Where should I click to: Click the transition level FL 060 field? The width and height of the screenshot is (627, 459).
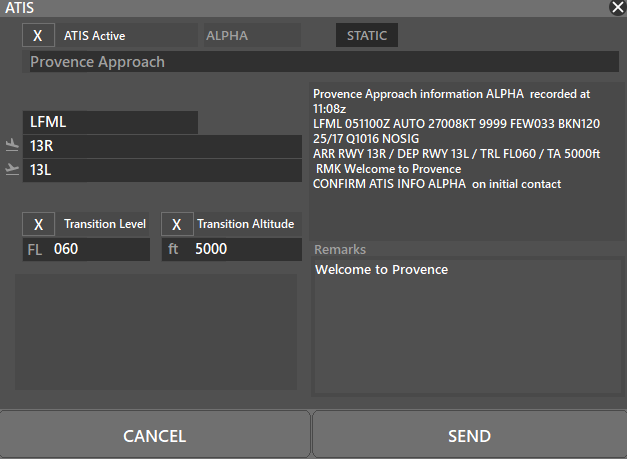[x=86, y=249]
